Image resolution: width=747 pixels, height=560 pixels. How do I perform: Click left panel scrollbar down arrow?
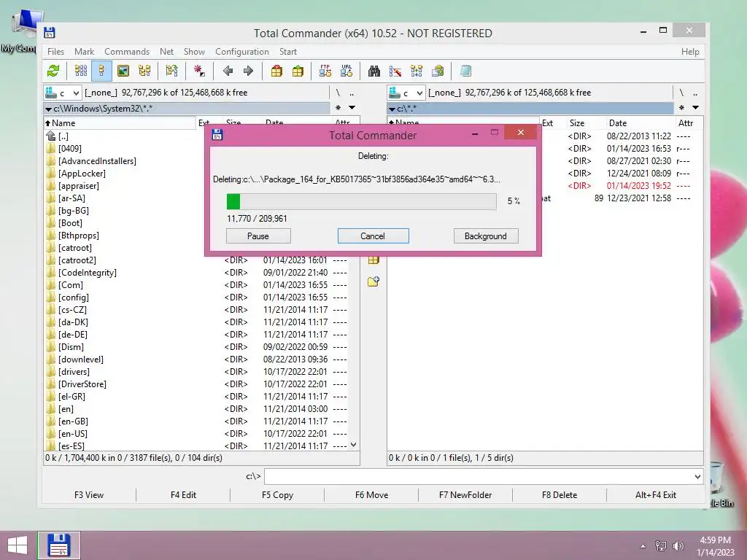click(354, 445)
